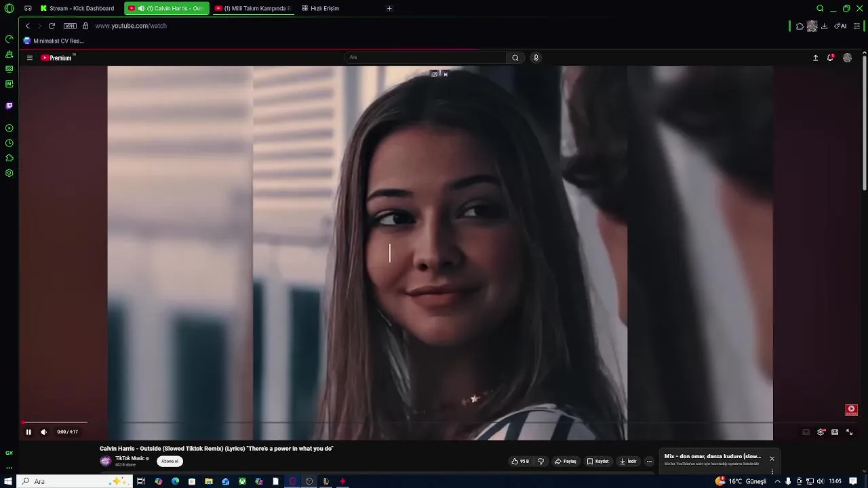The width and height of the screenshot is (868, 488).
Task: Pause the playing video
Action: coord(28,432)
